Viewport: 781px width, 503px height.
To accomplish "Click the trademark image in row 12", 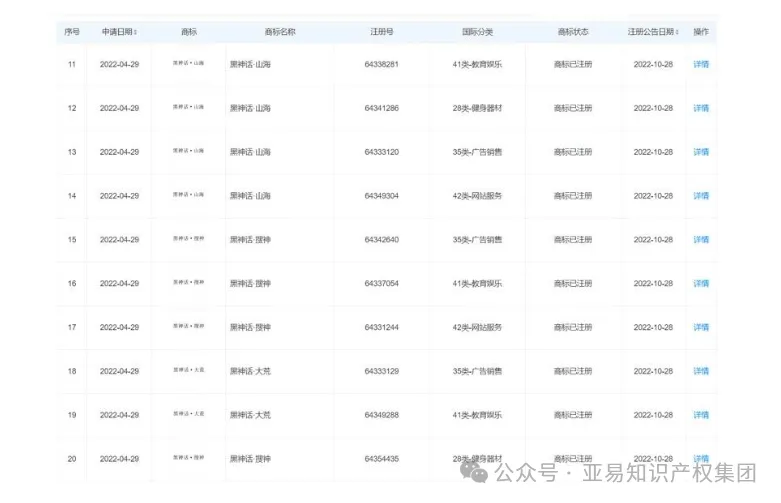I will 188,107.
